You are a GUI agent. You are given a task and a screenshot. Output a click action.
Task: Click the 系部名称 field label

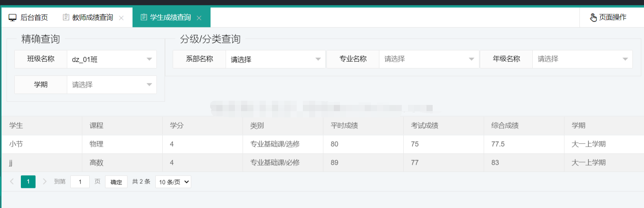click(x=199, y=59)
